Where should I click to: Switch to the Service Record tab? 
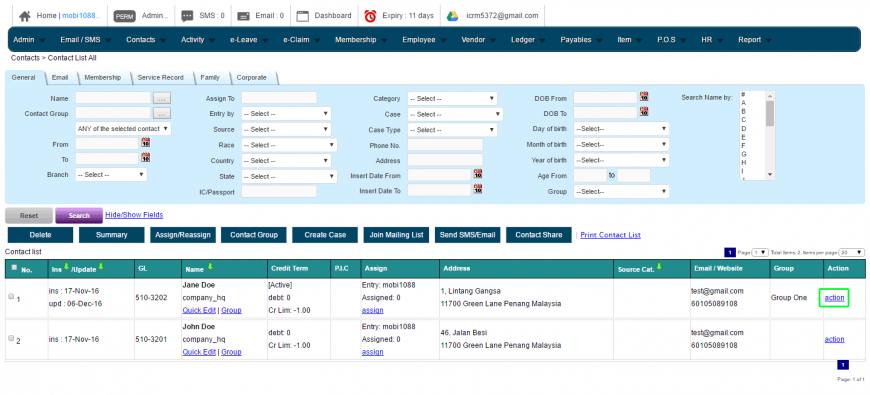(160, 78)
